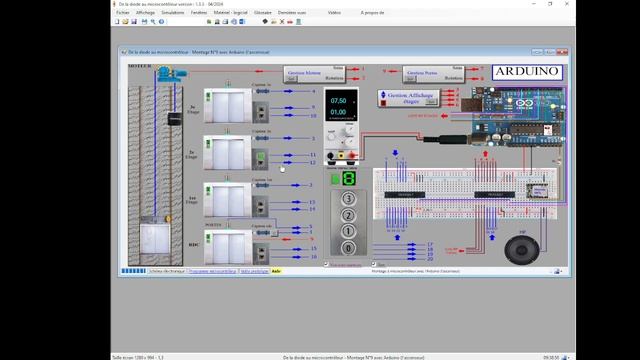This screenshot has width=640, height=360.
Task: Click the trash bin toolbar icon
Action: pos(299,22)
